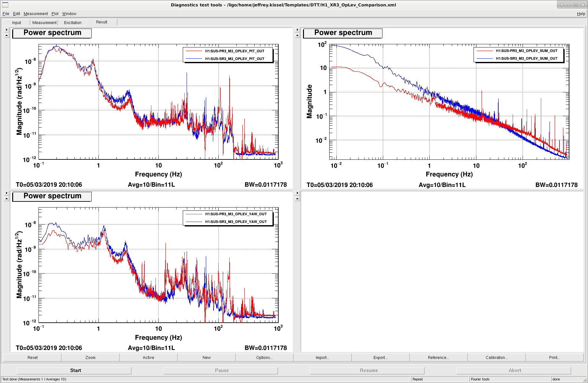This screenshot has width=588, height=383.
Task: Switch to the Input tab
Action: pos(17,22)
